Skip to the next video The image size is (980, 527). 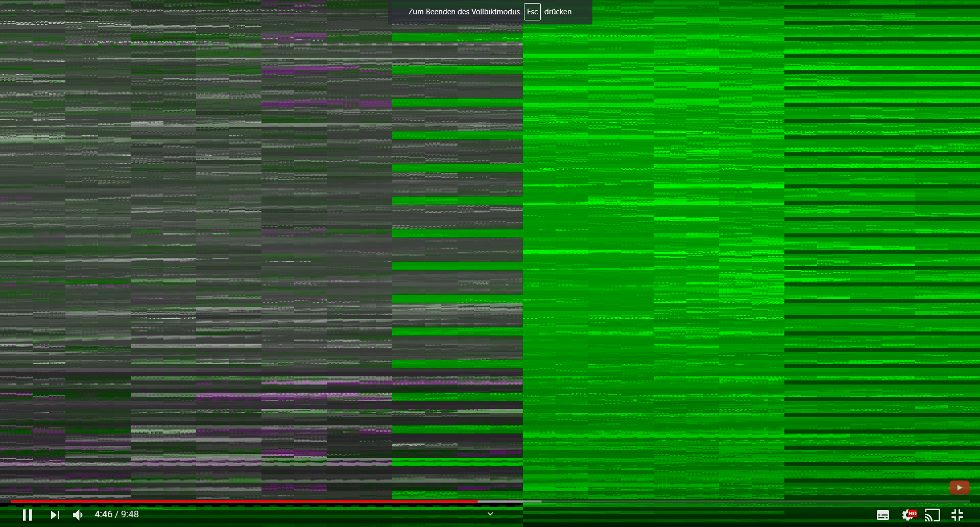(55, 515)
